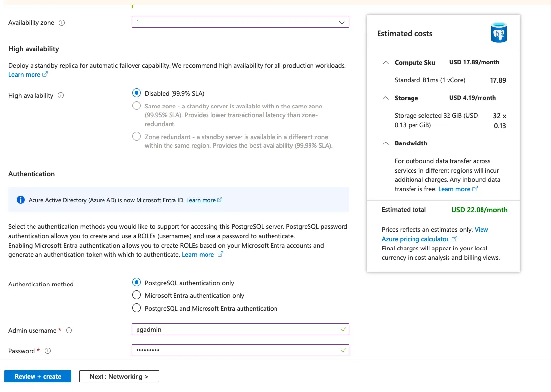This screenshot has width=551, height=392.
Task: Select PostgreSQL and Microsoft Entra authentication
Action: pyautogui.click(x=137, y=308)
